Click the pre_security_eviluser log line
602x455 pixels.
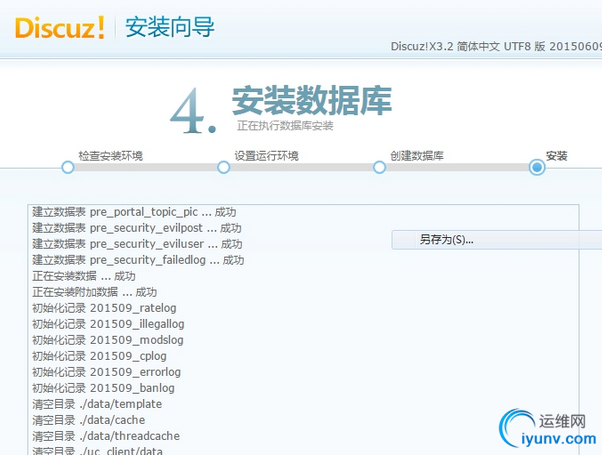[137, 244]
